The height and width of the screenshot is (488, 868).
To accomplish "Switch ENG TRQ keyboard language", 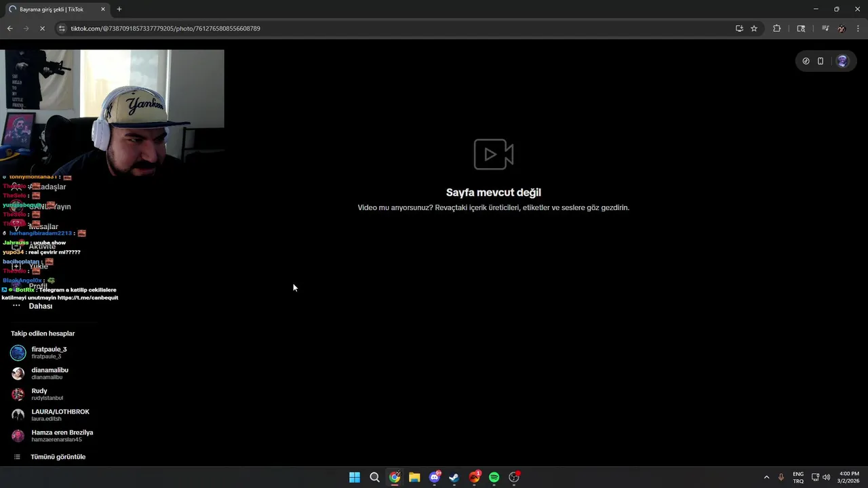I will [x=798, y=477].
